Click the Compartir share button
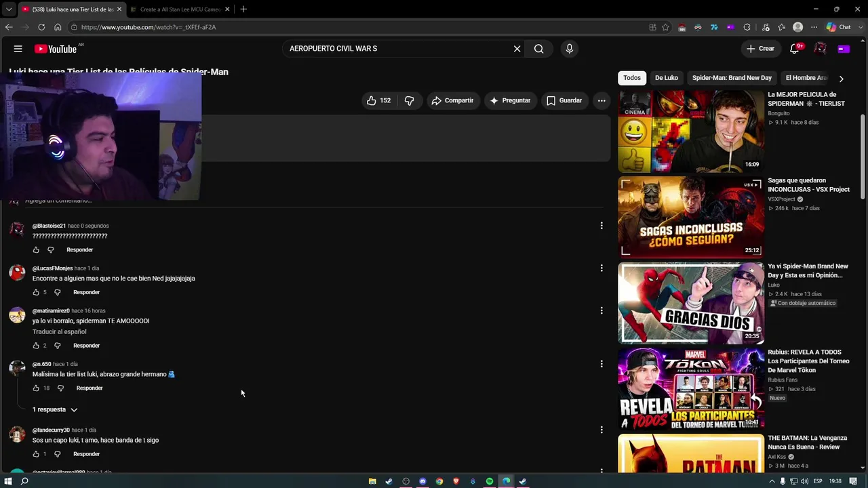The width and height of the screenshot is (868, 488). coord(452,100)
